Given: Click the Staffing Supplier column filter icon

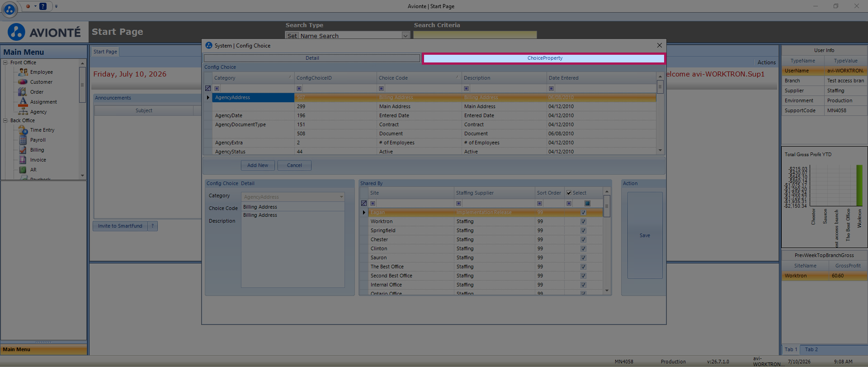Looking at the screenshot, I should pos(459,204).
